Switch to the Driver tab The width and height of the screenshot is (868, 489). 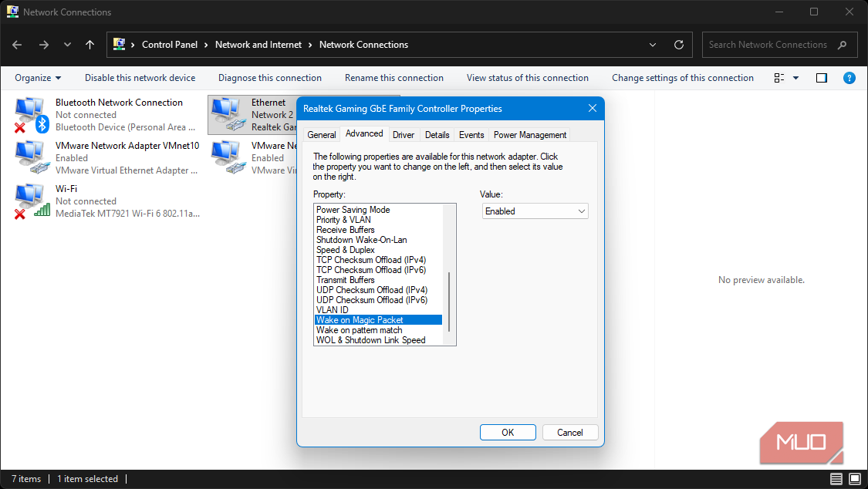(404, 135)
